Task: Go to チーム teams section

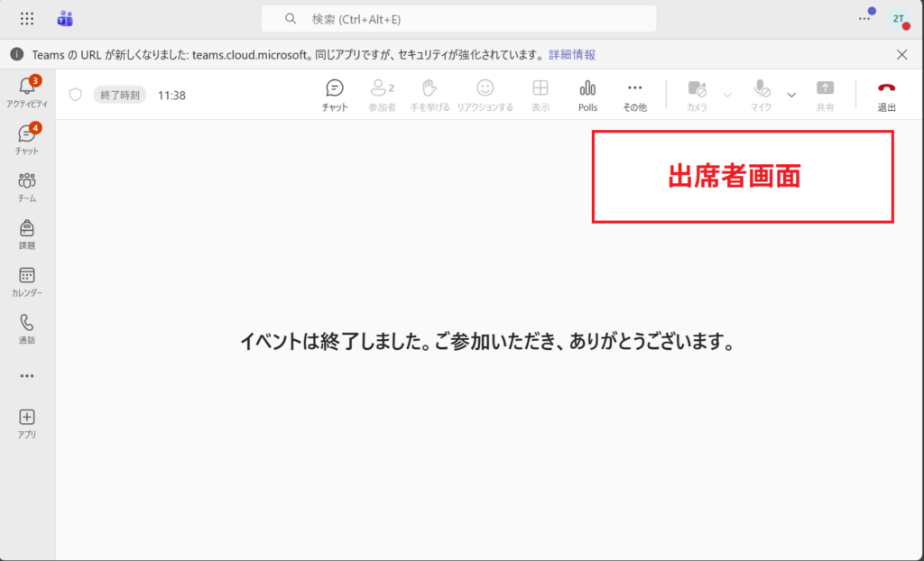Action: (x=27, y=186)
